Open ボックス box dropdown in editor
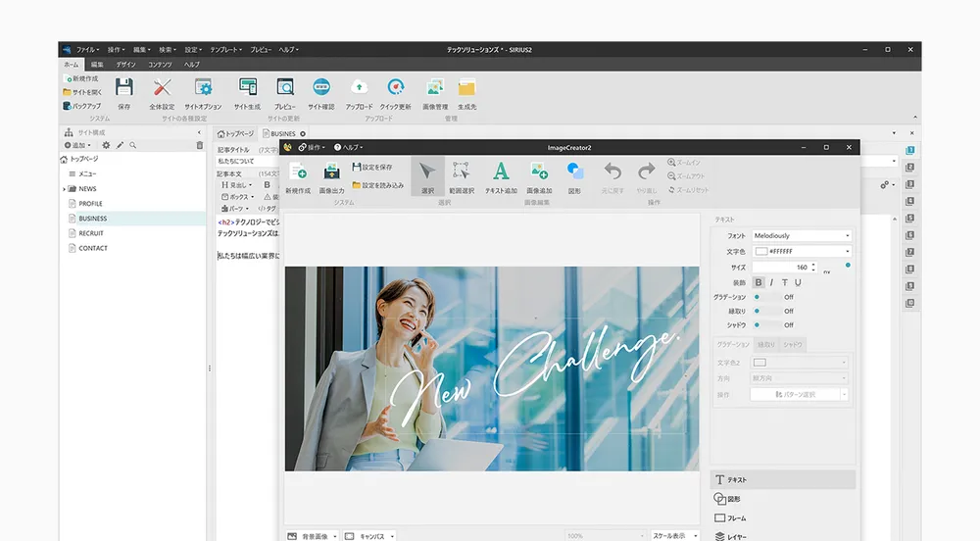980x541 pixels. (x=238, y=197)
